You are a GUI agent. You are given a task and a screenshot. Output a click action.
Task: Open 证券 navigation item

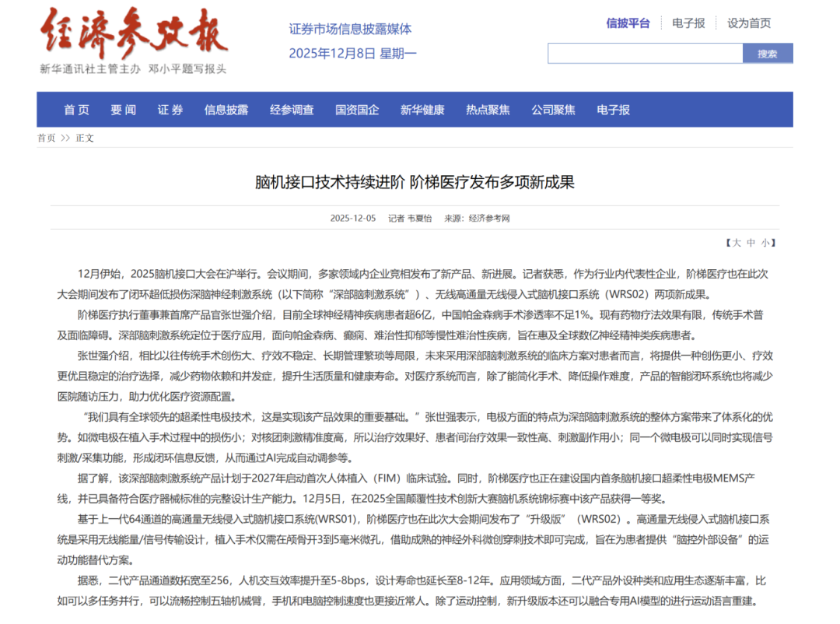point(170,110)
